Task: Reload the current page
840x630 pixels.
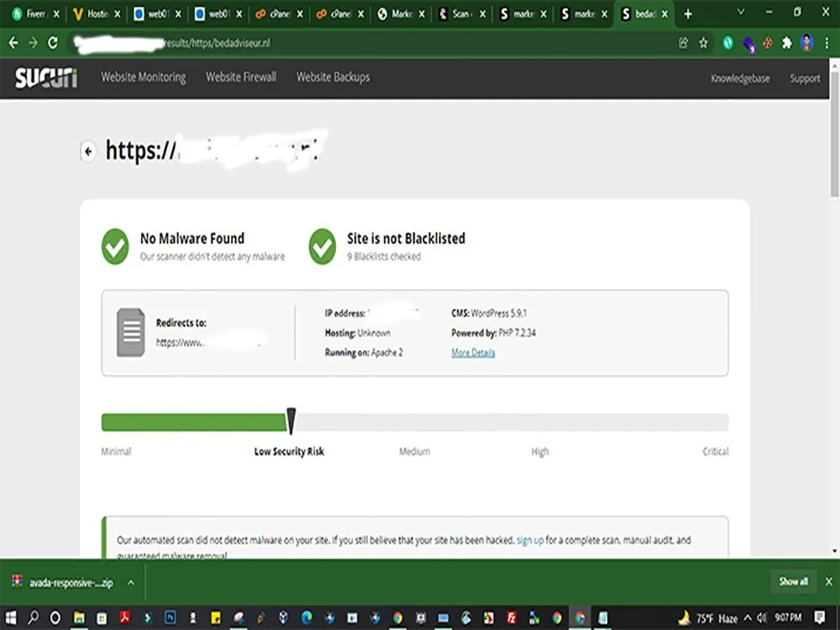Action: pos(52,43)
